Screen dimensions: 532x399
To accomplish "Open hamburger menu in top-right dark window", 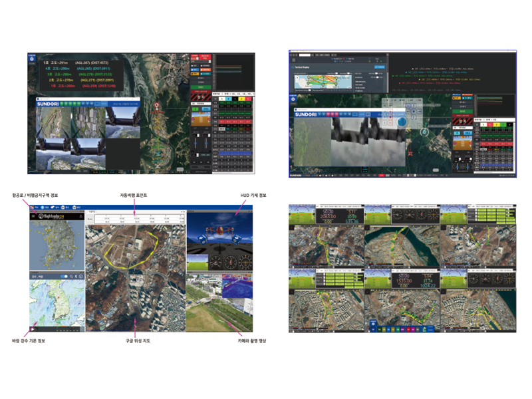I will point(293,59).
